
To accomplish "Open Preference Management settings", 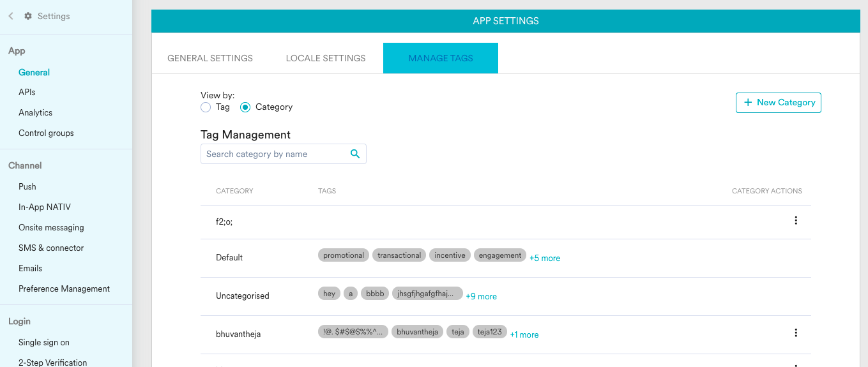I will (64, 288).
